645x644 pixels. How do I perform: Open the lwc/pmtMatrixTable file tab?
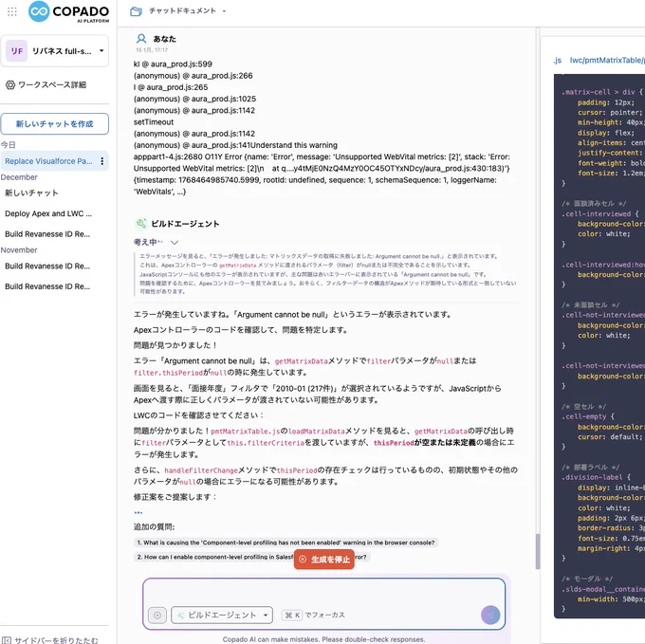pos(607,61)
